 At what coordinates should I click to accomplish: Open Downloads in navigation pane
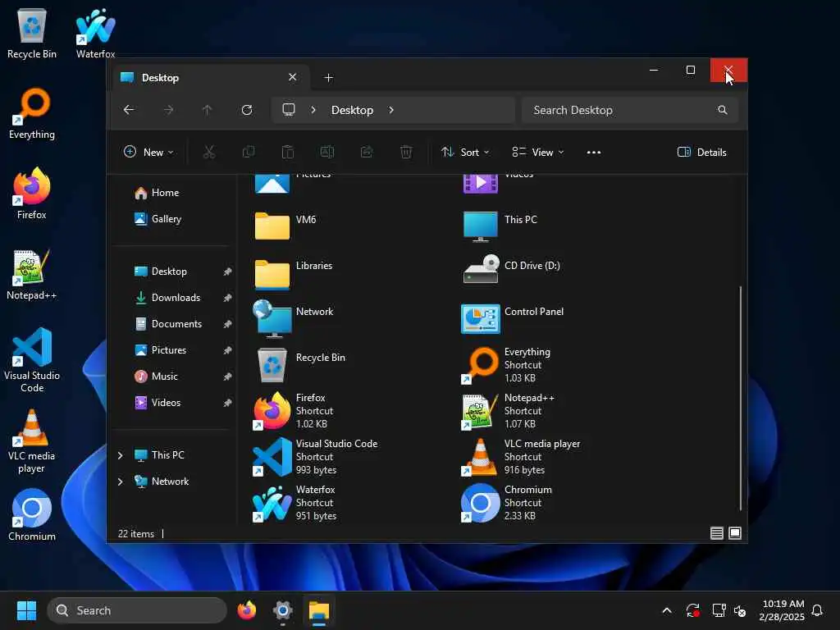point(176,298)
